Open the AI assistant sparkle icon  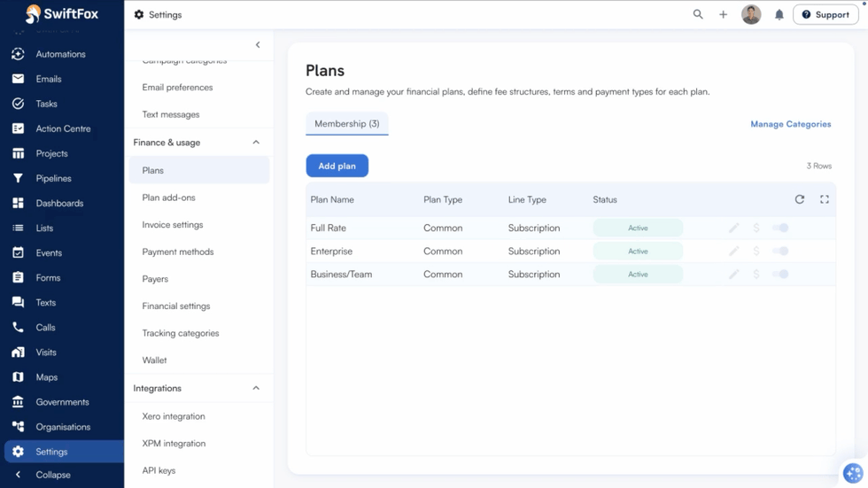(x=852, y=473)
